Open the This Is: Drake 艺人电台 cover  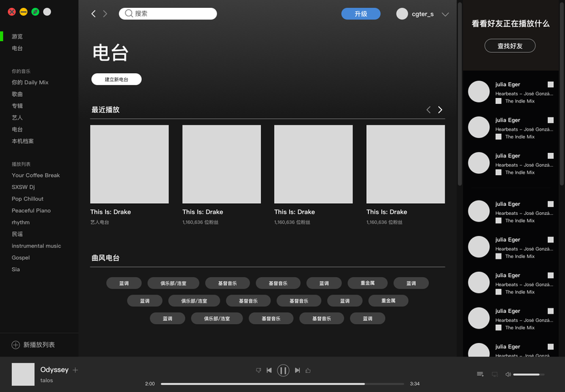129,164
